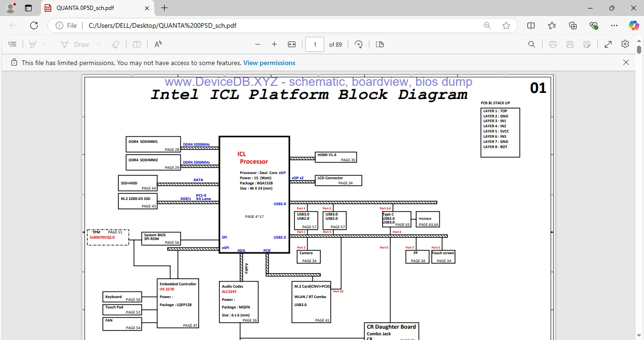Screen dimensions: 644x340
Task: Open Collections panel
Action: tap(573, 25)
